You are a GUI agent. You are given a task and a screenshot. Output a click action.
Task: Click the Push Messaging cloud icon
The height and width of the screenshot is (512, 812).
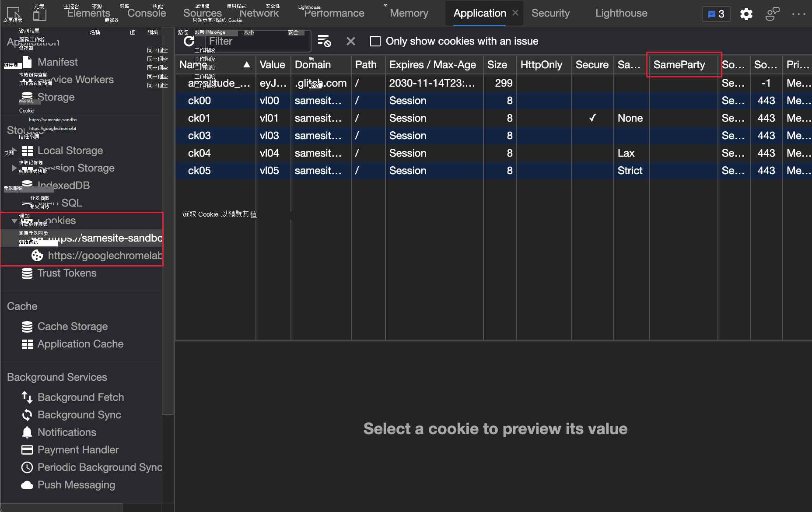click(x=27, y=485)
